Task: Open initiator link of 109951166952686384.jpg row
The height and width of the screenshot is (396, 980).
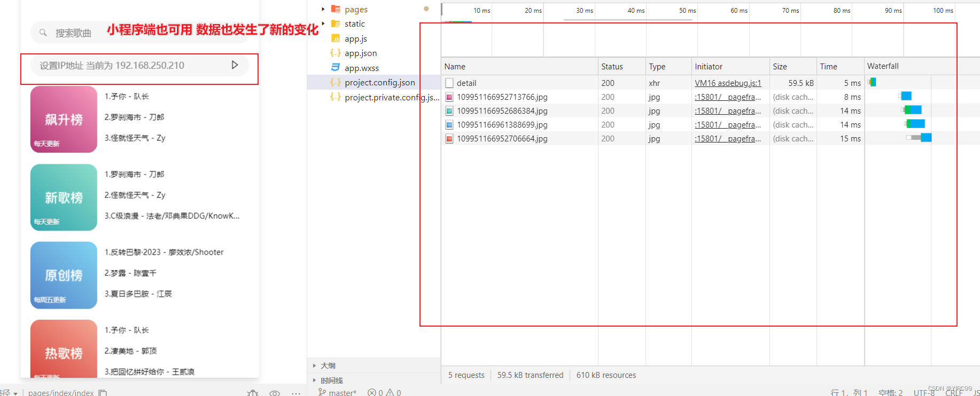Action: [728, 111]
